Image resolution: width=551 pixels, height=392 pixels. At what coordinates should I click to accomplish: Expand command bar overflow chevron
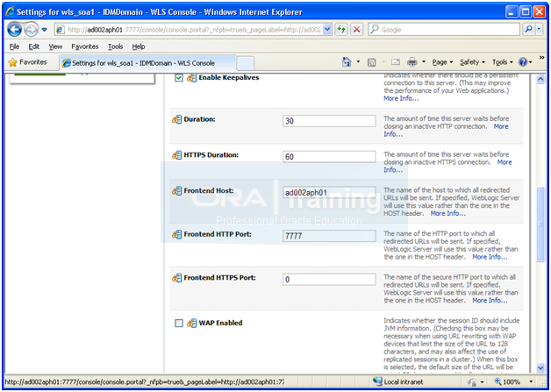click(x=541, y=57)
